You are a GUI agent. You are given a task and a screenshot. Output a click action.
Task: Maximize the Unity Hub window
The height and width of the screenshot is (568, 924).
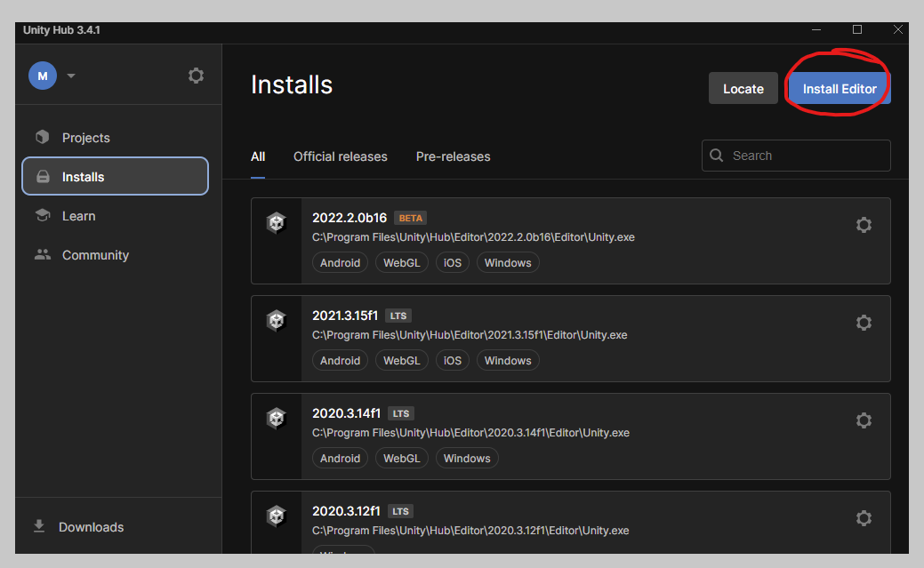[857, 29]
